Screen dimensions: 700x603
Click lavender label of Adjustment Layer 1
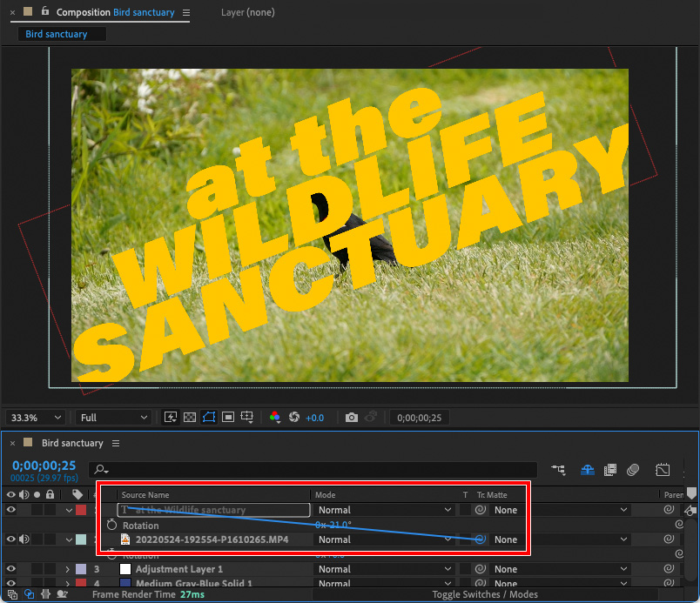[81, 569]
